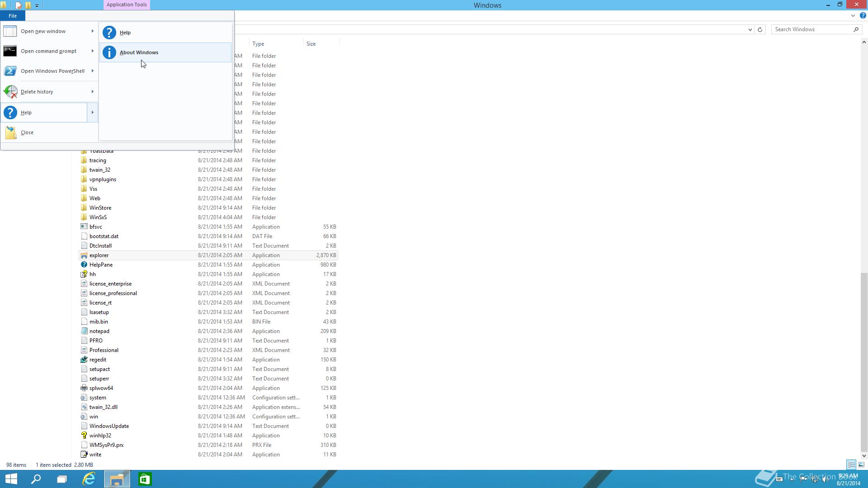Select the regedit application icon

click(x=84, y=360)
